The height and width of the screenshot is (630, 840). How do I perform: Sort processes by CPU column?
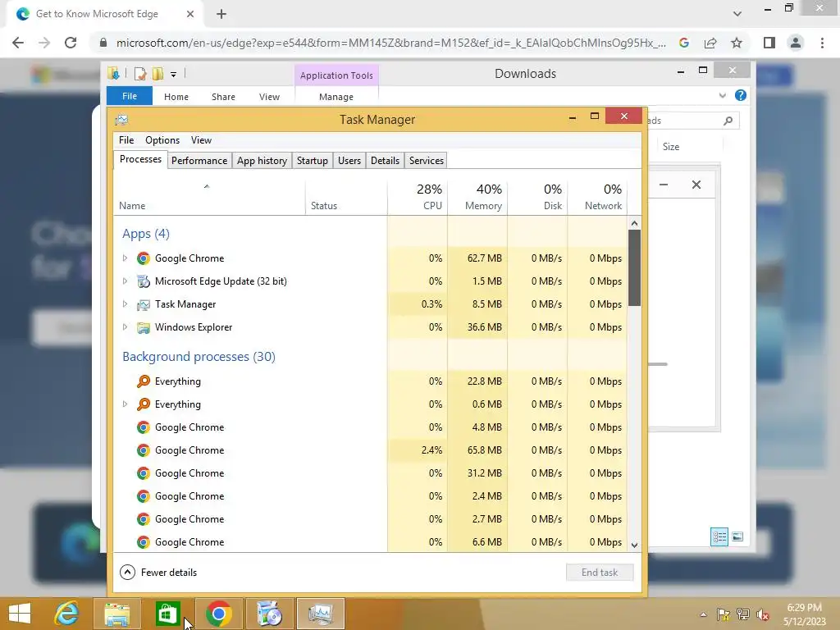click(418, 197)
